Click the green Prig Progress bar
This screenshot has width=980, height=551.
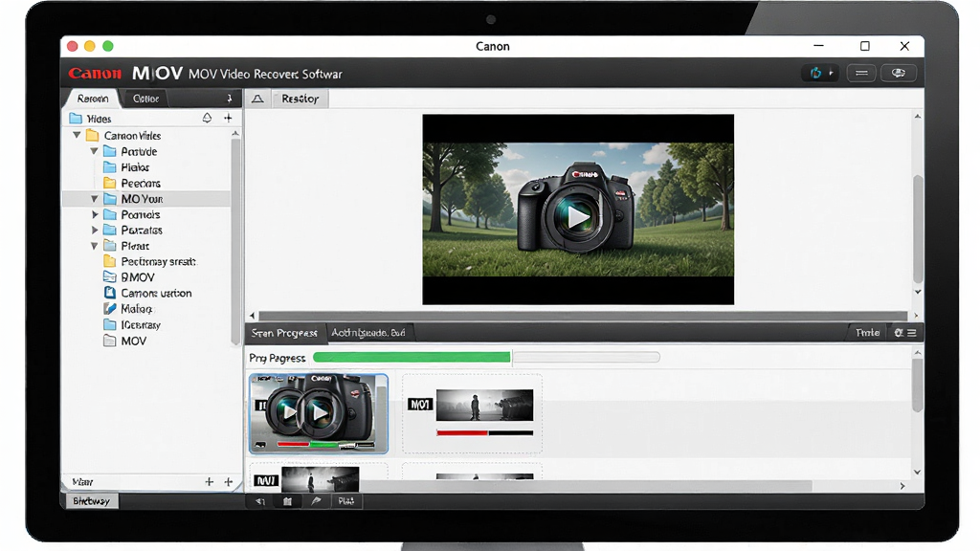pos(412,358)
